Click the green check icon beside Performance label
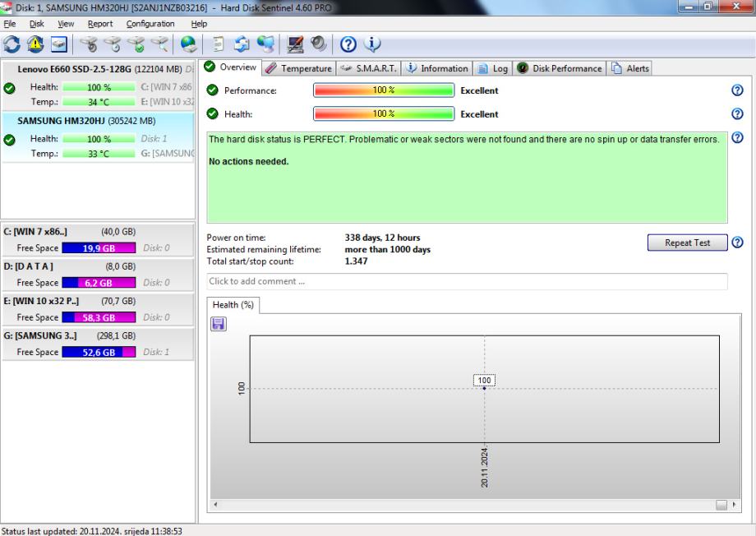 (212, 90)
